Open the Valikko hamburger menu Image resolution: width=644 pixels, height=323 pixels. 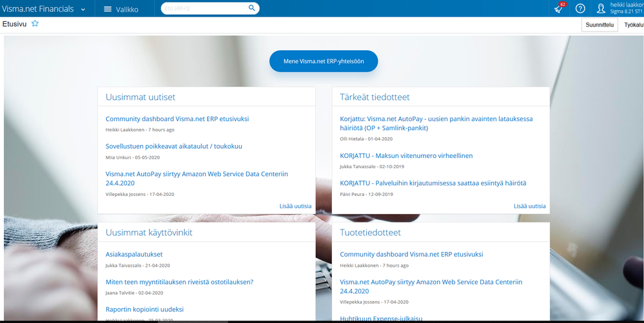point(121,9)
